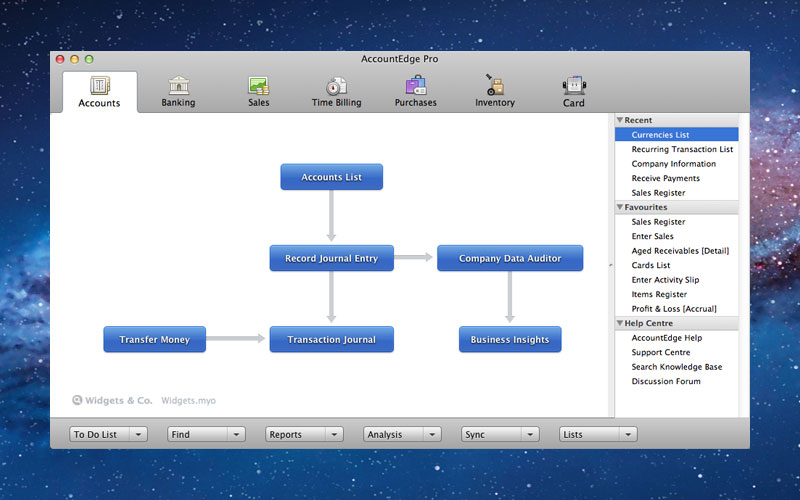Image resolution: width=800 pixels, height=500 pixels.
Task: Select the Purchases shopping bag icon
Action: (x=416, y=85)
